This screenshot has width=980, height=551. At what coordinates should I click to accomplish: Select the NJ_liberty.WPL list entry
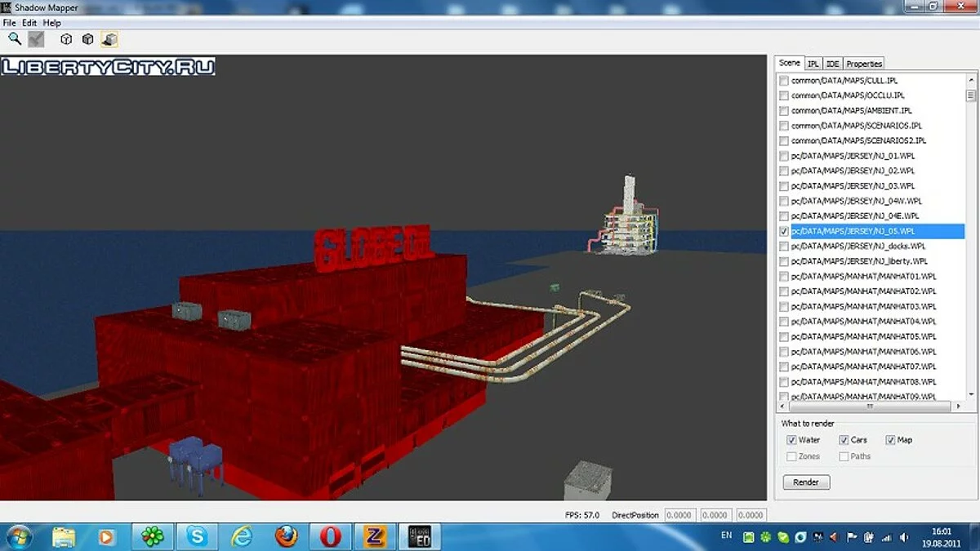pos(859,261)
